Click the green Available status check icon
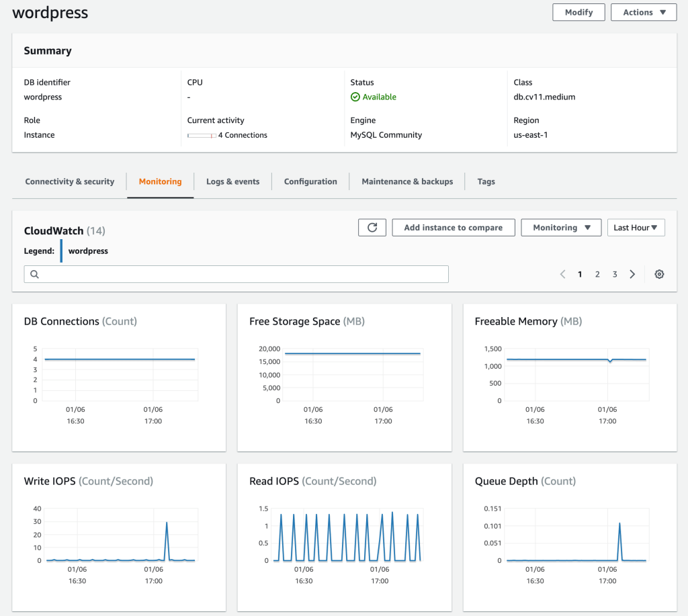This screenshot has width=688, height=616. coord(355,97)
